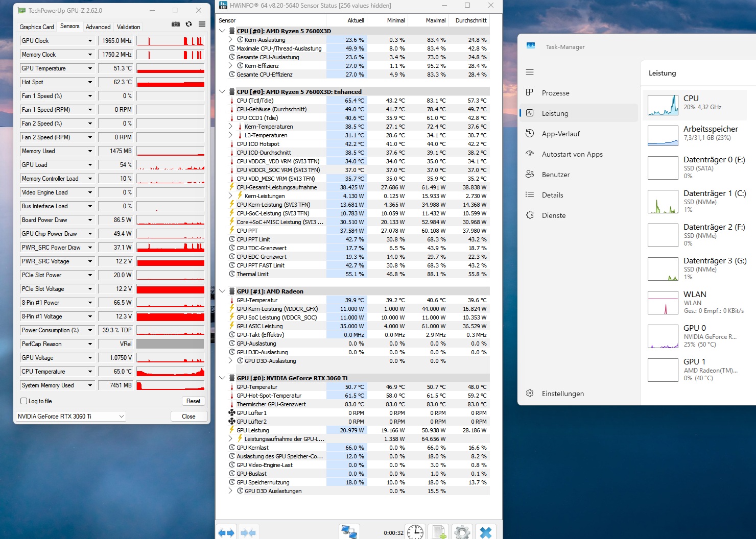
Task: Open GPU Clock sensor dropdown in GPU-Z
Action: click(x=90, y=41)
